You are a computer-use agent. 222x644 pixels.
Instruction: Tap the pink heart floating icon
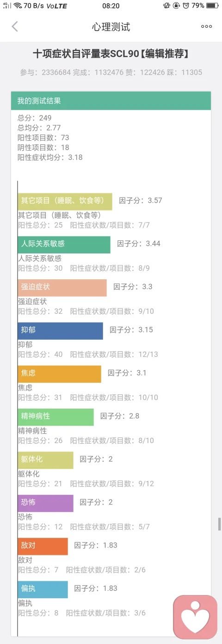click(x=195, y=617)
